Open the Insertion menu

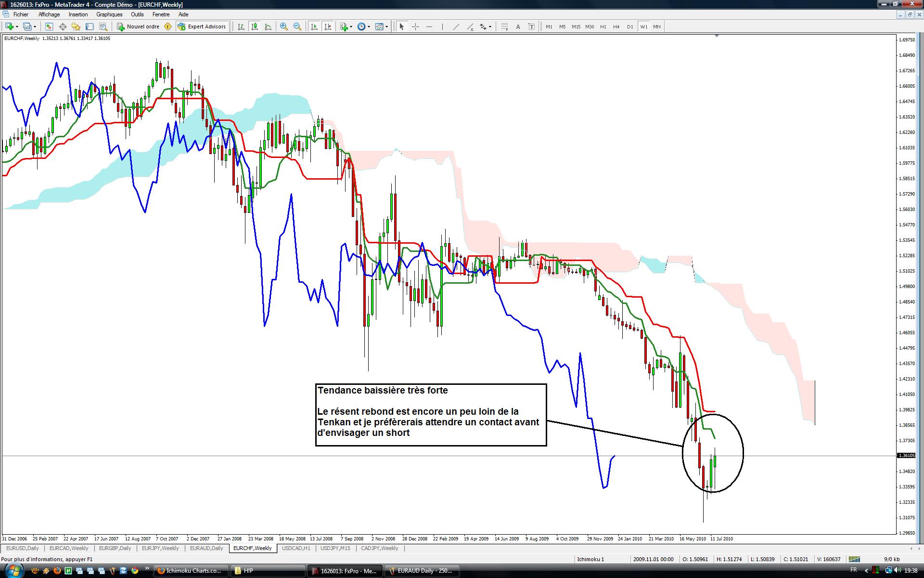[78, 14]
